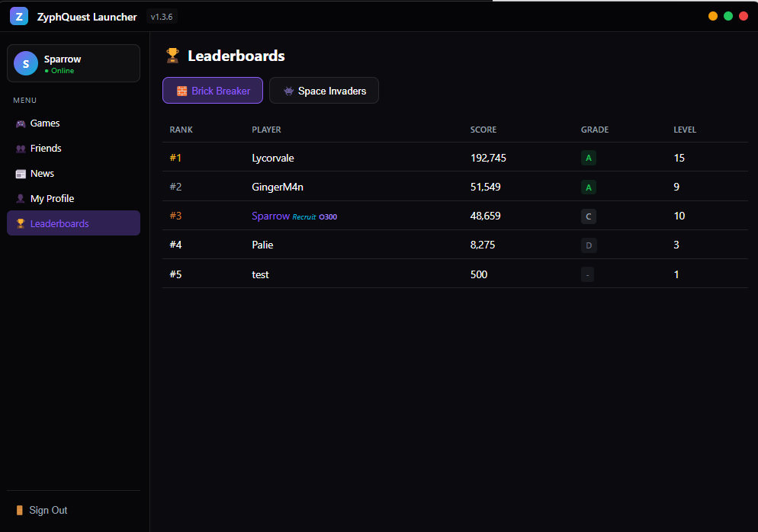Select the gamepad icon next to Games

click(19, 123)
